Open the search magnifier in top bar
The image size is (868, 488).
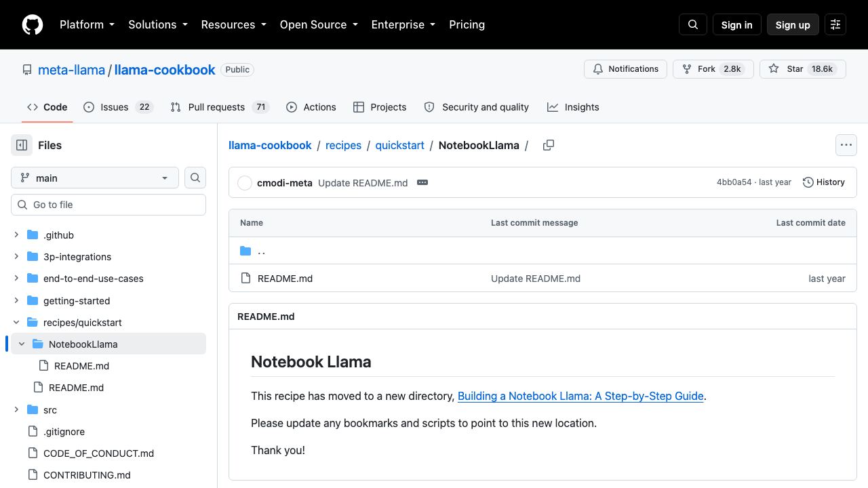click(x=693, y=24)
